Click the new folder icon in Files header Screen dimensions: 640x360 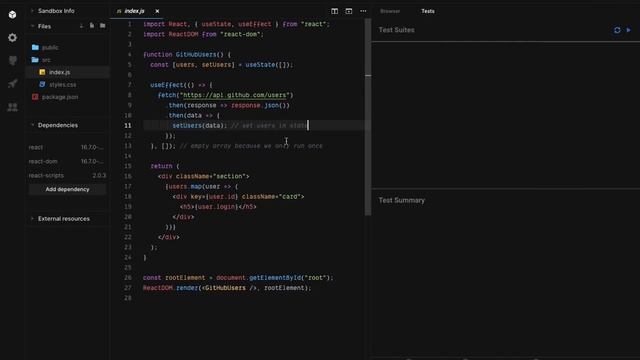click(102, 26)
